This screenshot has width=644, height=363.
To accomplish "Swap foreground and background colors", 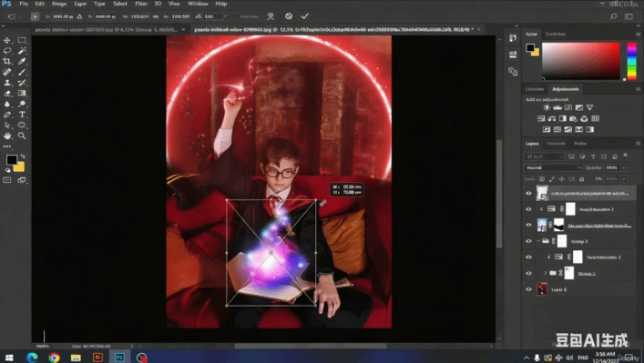I will click(x=23, y=156).
